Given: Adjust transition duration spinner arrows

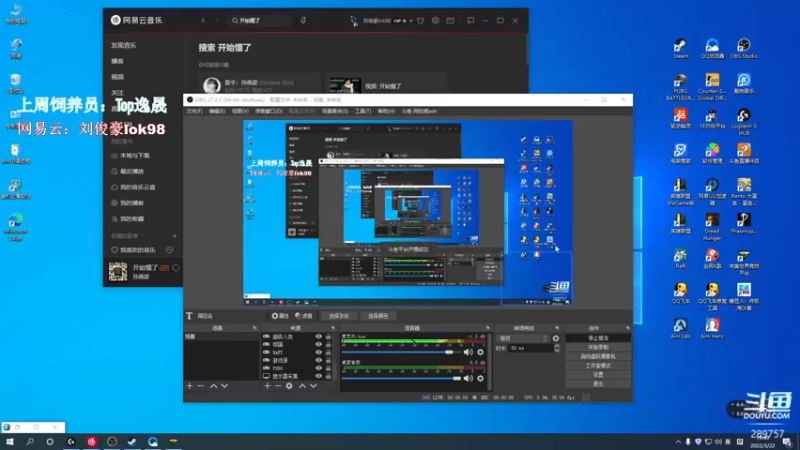Looking at the screenshot, I should pos(557,348).
